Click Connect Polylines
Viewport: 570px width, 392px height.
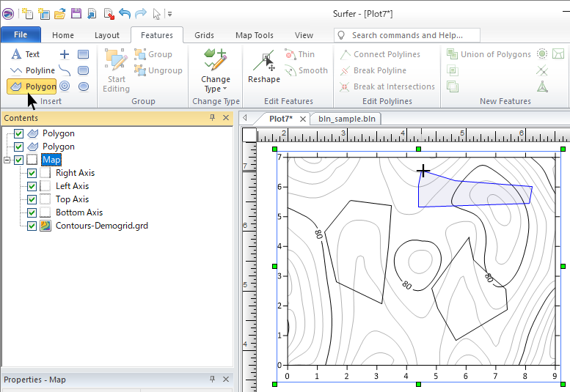click(x=380, y=54)
